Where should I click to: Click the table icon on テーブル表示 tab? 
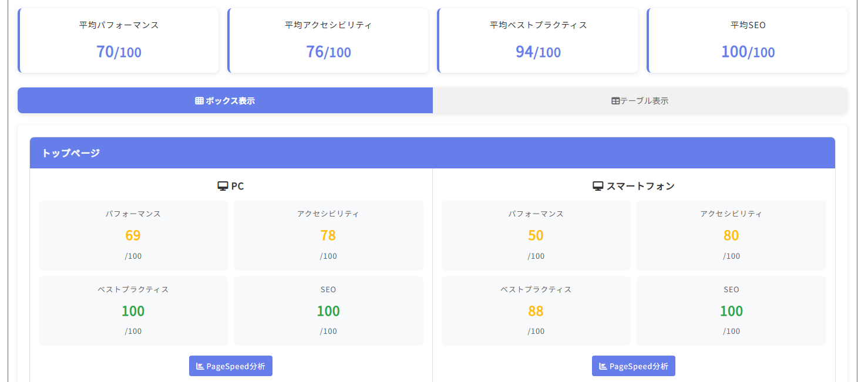(x=615, y=101)
